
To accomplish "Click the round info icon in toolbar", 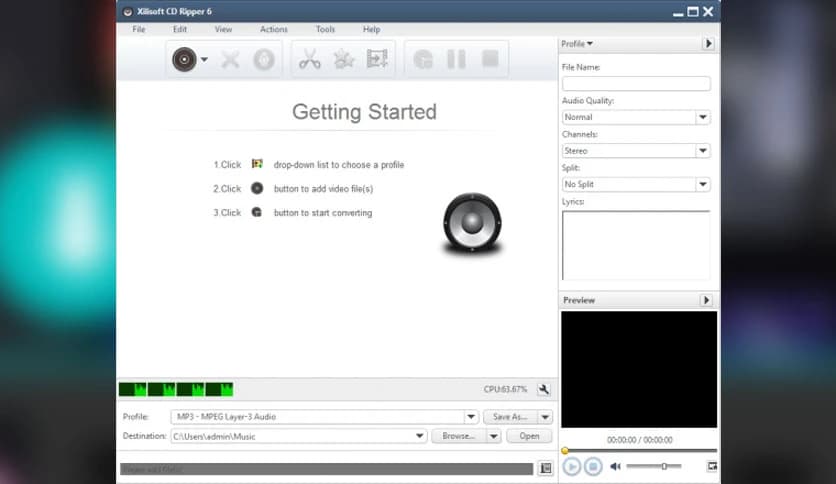I will click(263, 59).
